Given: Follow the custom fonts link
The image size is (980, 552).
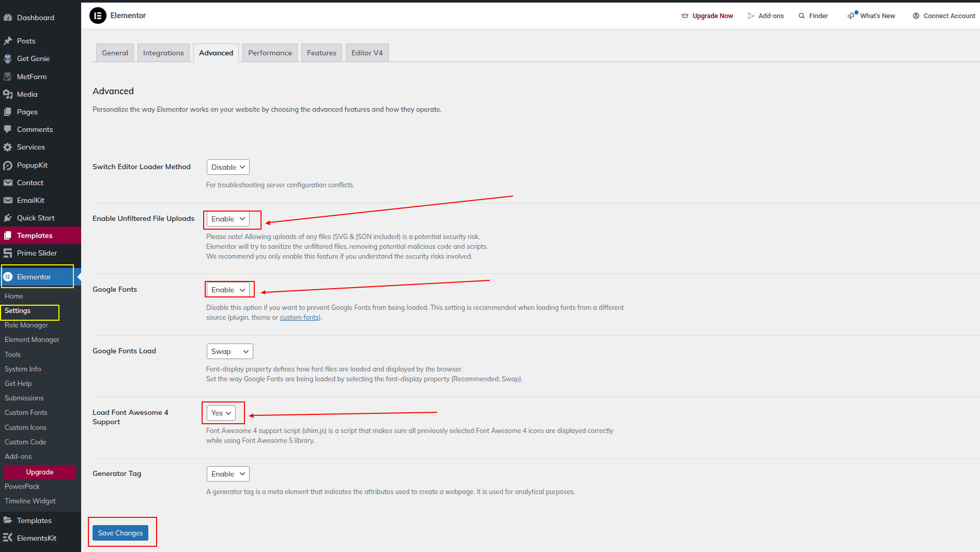Looking at the screenshot, I should (x=299, y=318).
